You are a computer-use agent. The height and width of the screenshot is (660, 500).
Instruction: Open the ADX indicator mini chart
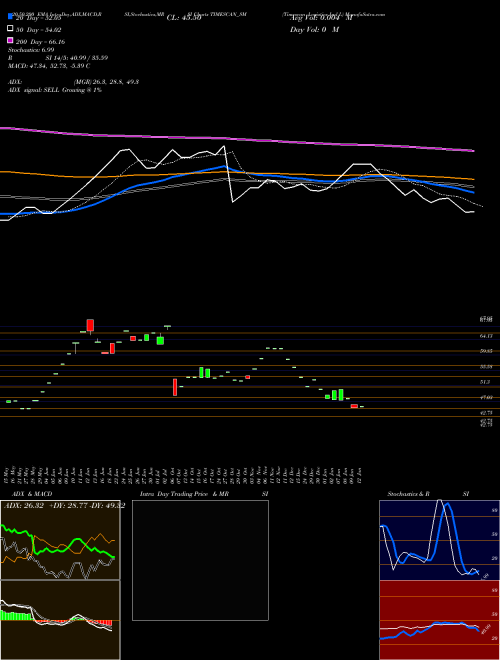coord(60,540)
